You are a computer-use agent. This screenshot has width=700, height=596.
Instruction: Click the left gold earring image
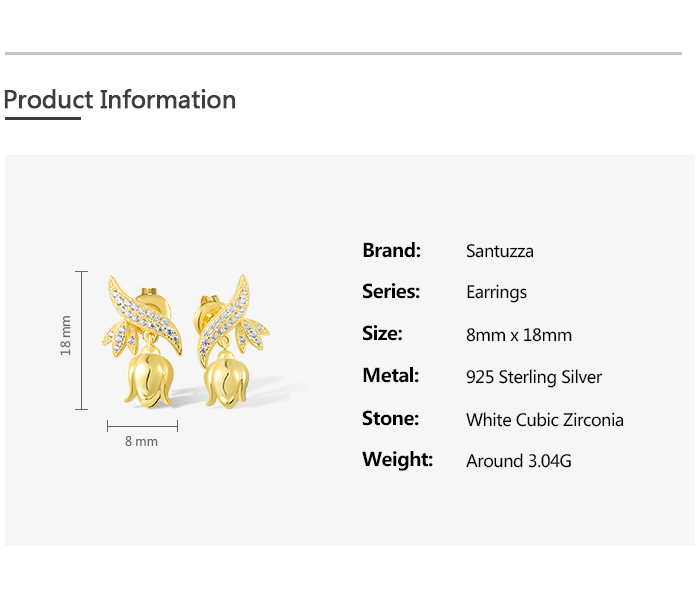coord(146,340)
